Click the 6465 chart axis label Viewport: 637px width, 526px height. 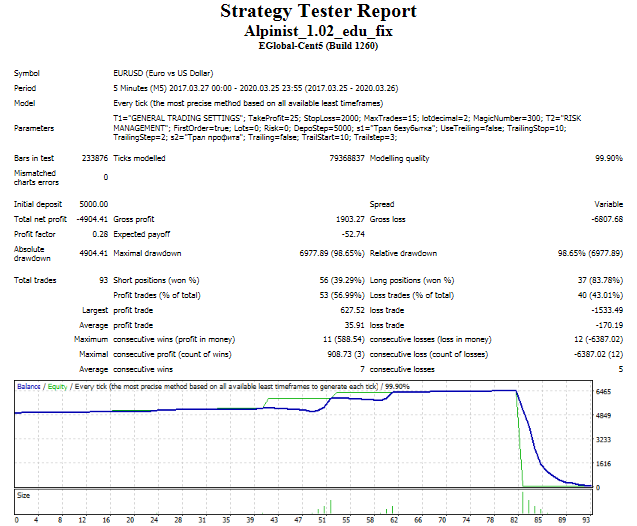[603, 392]
